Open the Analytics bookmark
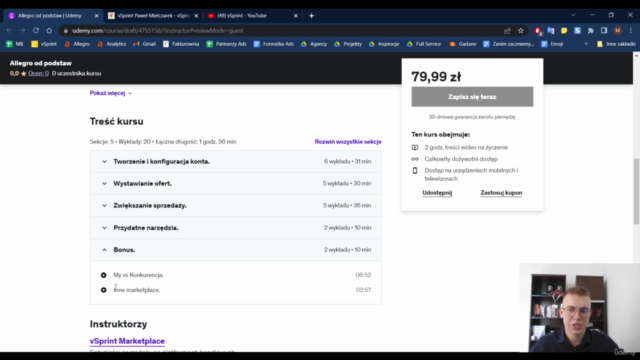 click(x=111, y=44)
